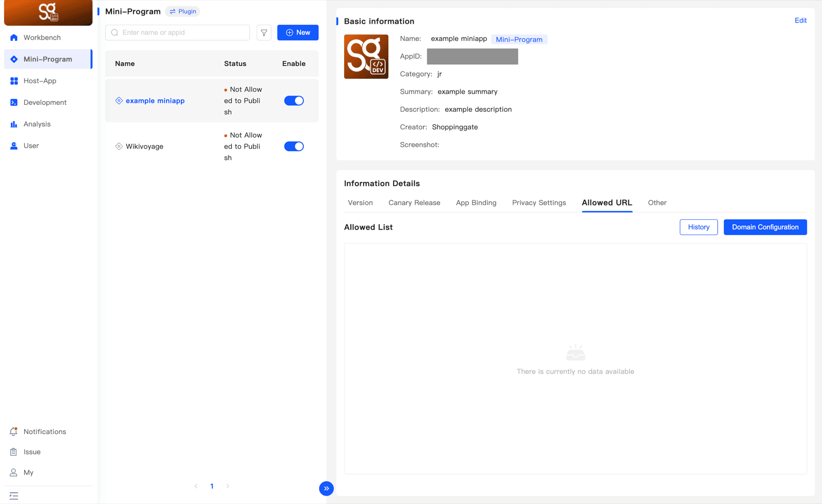Click the search magnifier icon
Image resolution: width=822 pixels, height=504 pixels.
pyautogui.click(x=115, y=32)
